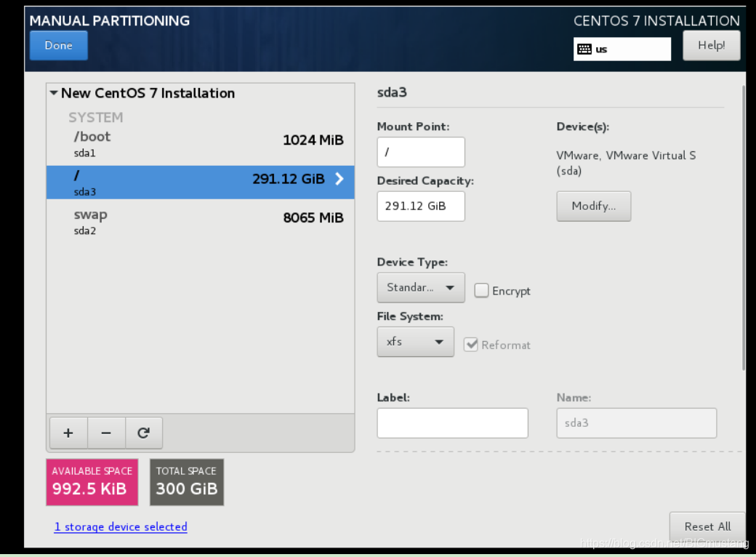Click the Desired Capacity field
The height and width of the screenshot is (557, 756).
(421, 206)
